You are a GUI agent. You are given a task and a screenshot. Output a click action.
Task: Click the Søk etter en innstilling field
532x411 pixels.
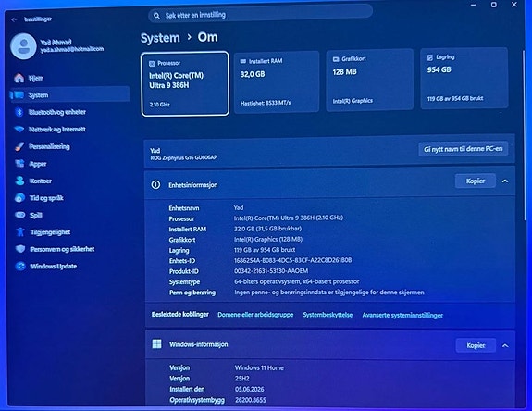[x=260, y=15]
